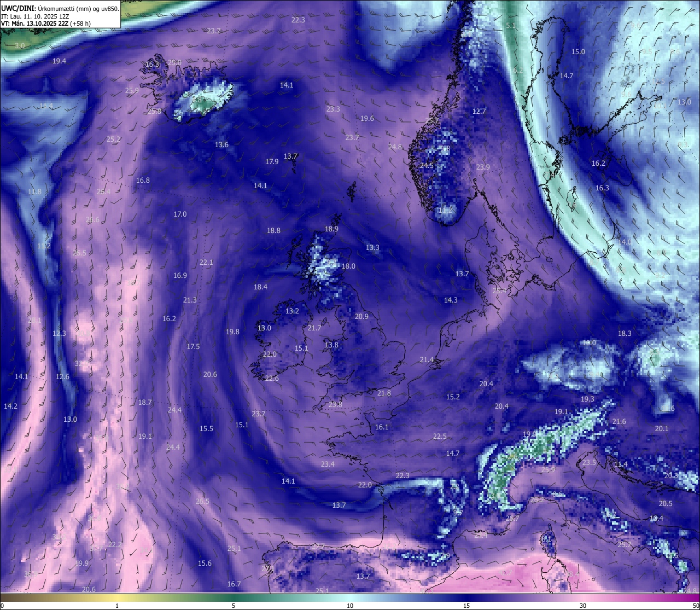Click the map value '5.1'

coord(511,26)
